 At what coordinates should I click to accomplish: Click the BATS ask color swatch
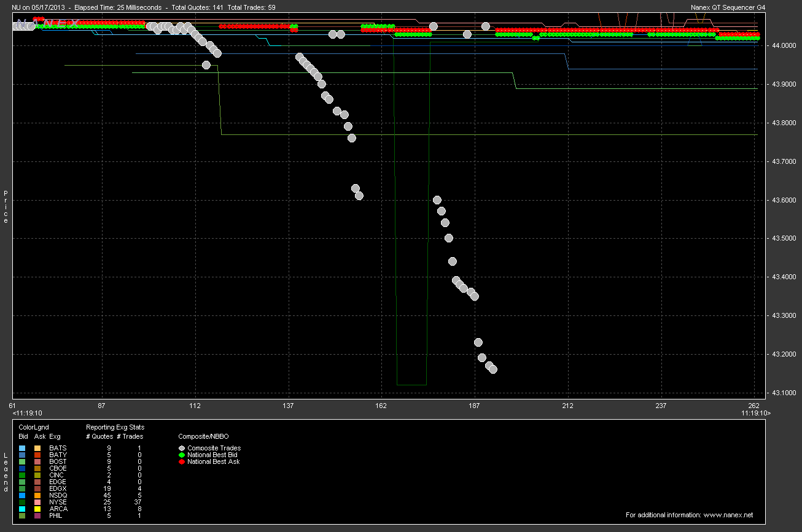pyautogui.click(x=38, y=449)
